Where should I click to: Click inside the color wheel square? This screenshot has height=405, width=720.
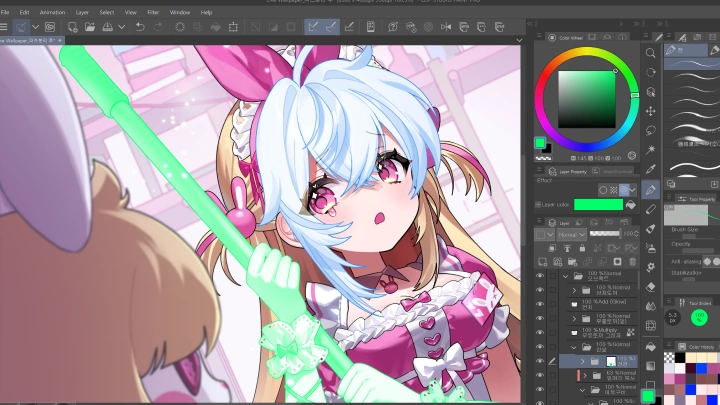(586, 99)
